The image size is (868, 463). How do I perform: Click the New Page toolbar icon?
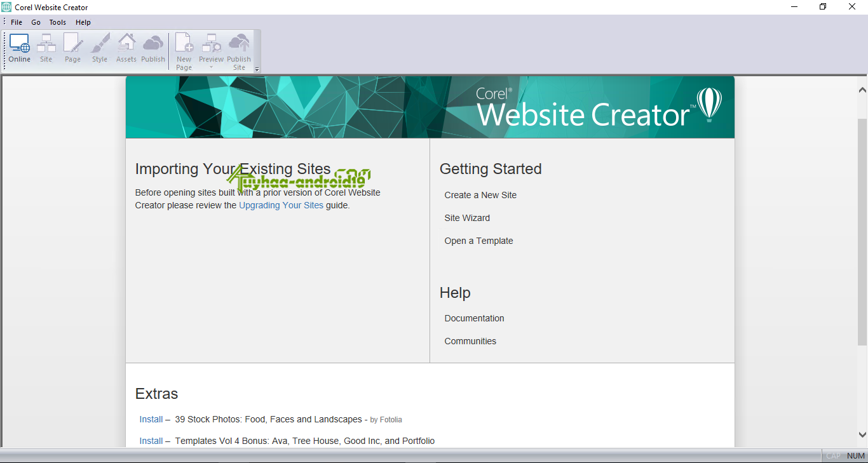point(184,51)
